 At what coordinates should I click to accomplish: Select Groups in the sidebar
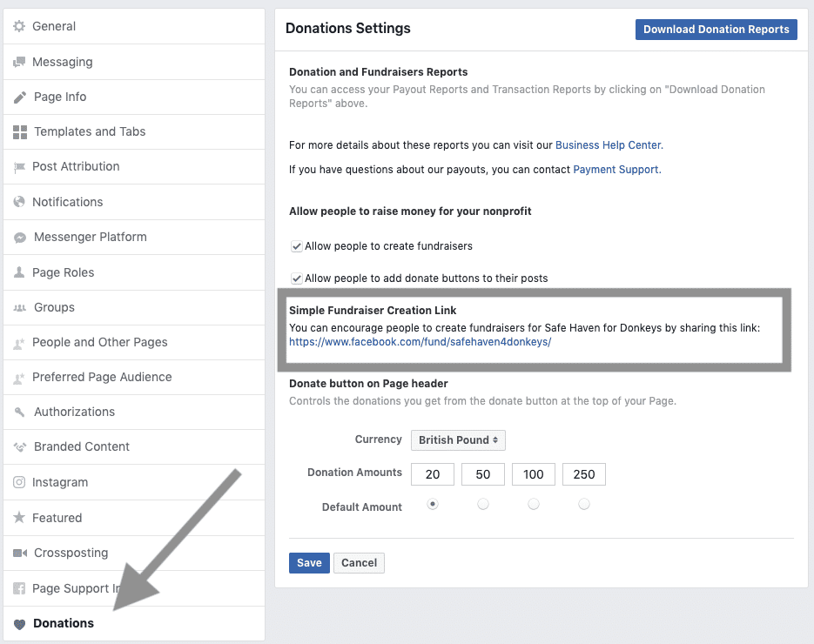tap(134, 308)
